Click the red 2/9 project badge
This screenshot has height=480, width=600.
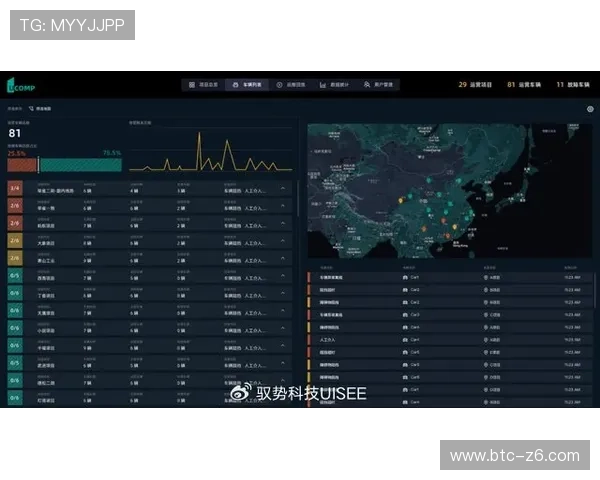click(x=15, y=206)
